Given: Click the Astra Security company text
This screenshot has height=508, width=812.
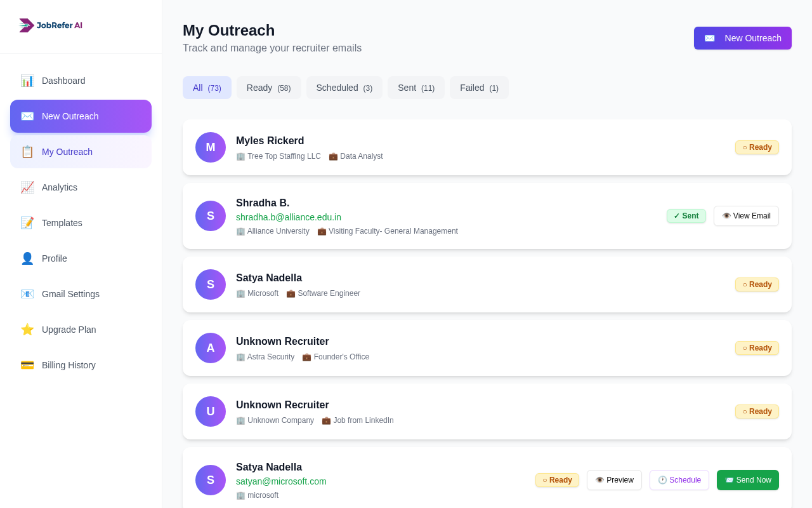Looking at the screenshot, I should (x=271, y=357).
